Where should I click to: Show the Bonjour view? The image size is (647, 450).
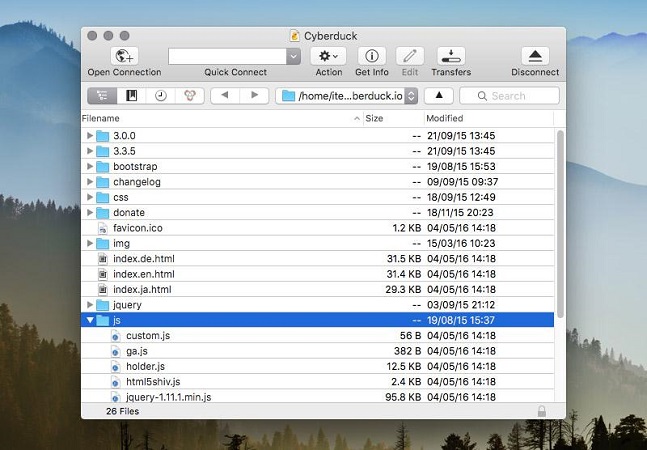189,96
